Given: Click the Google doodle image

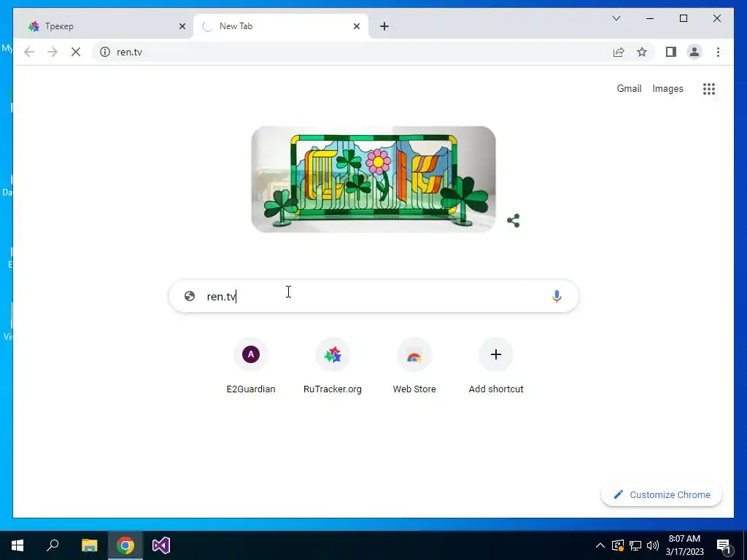Looking at the screenshot, I should click(373, 179).
